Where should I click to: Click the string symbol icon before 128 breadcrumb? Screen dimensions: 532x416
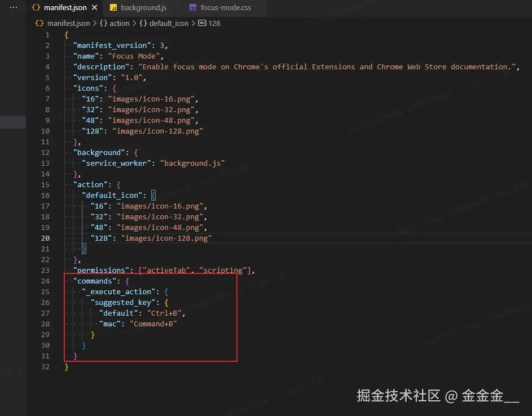[202, 23]
